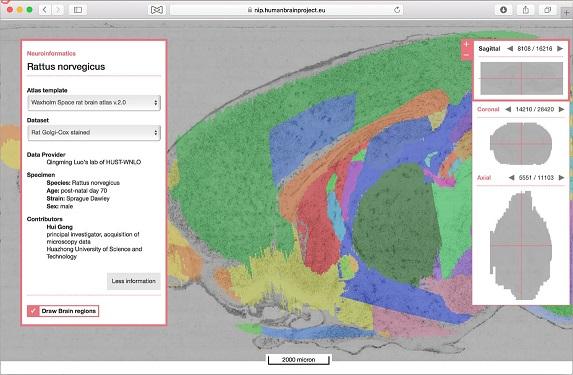Click the 8108 / 16216 slice counter
Viewport: 573px width, 375px height.
point(535,49)
